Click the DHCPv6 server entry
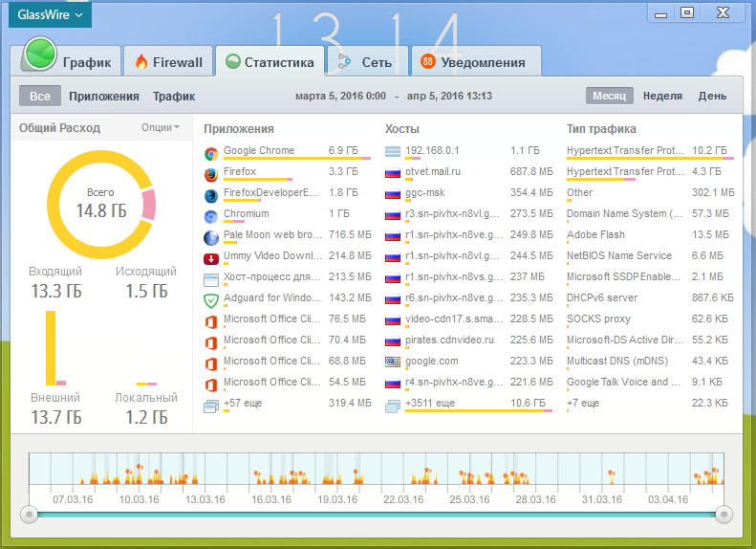The width and height of the screenshot is (756, 549). (651, 297)
